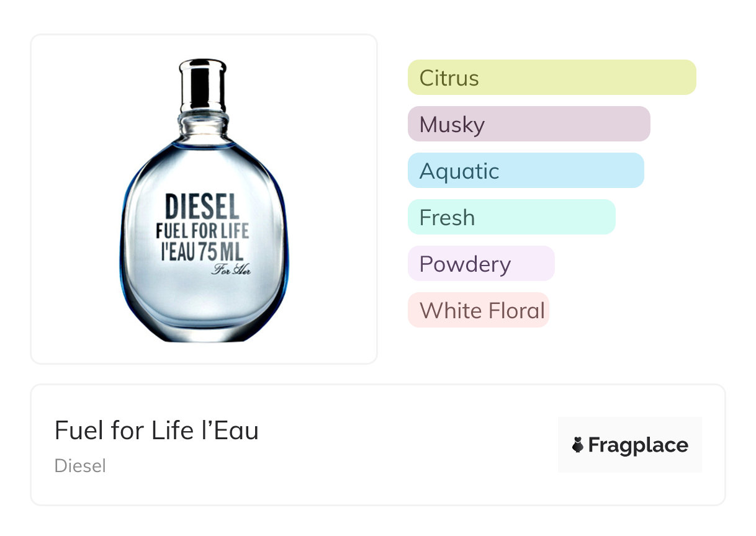Screen dimensions: 756x536
Task: Select the Musky accord bar
Action: pos(529,124)
